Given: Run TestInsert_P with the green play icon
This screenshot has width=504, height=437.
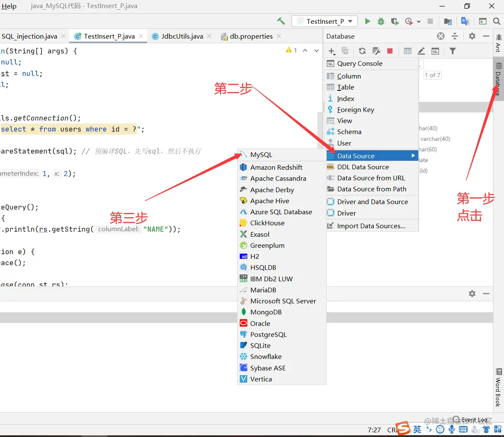Looking at the screenshot, I should 367,21.
